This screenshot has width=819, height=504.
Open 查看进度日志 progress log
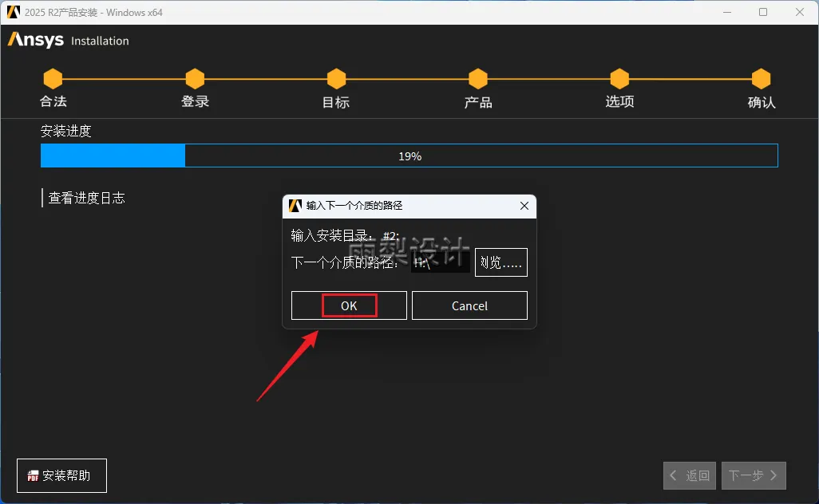[x=87, y=198]
